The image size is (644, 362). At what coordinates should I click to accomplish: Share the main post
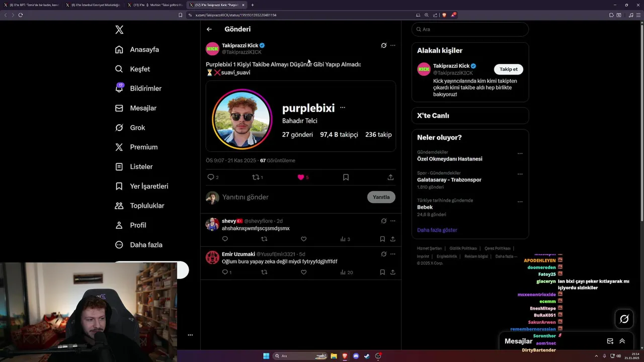390,177
